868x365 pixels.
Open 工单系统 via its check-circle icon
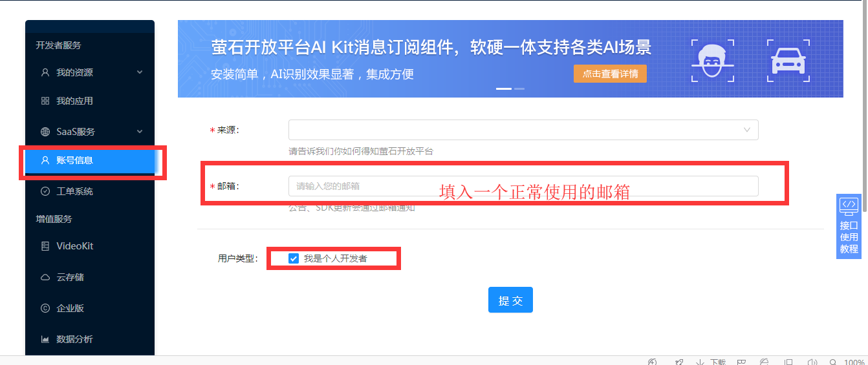[x=45, y=191]
